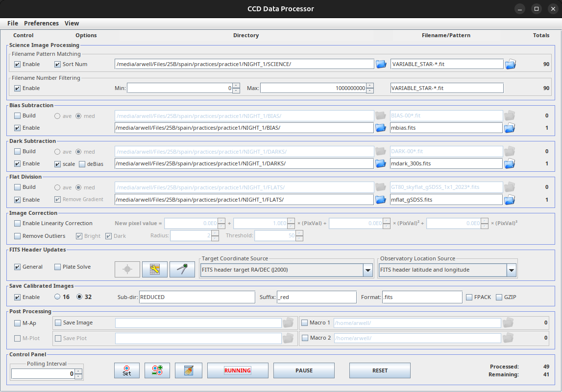Enable the Plate Solve checkbox
562x392 pixels.
coord(58,267)
